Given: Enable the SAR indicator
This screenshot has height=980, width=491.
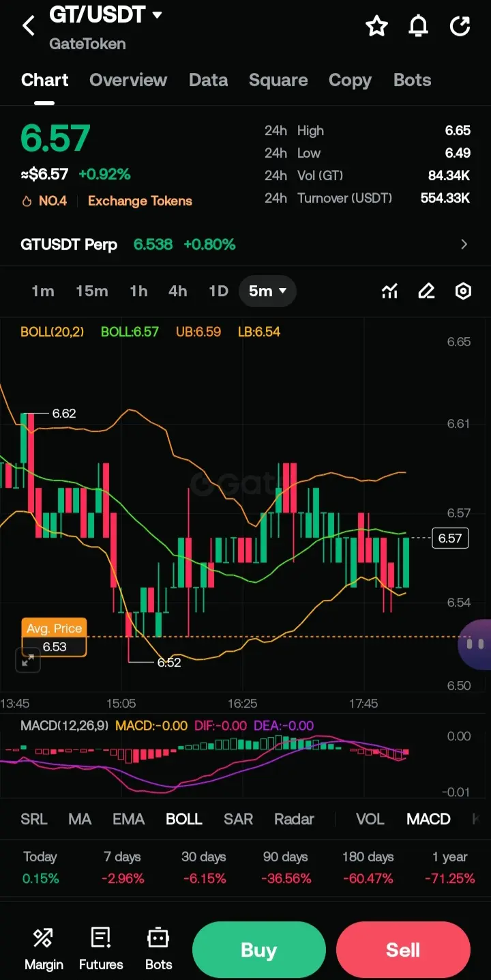Looking at the screenshot, I should tap(238, 819).
